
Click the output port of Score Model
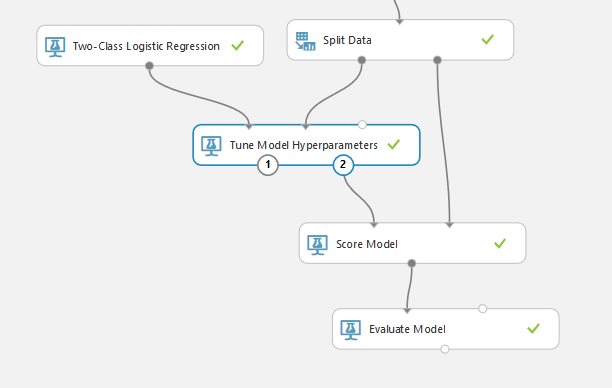411,263
